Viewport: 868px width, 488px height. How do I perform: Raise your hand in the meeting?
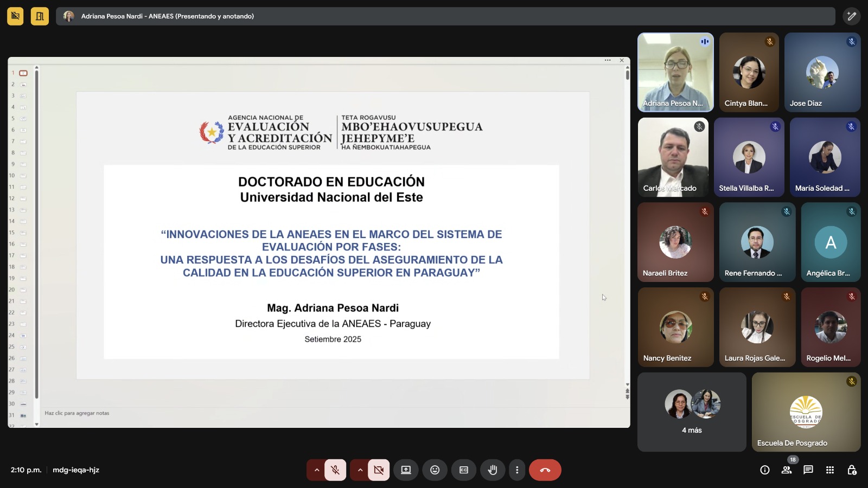coord(493,470)
